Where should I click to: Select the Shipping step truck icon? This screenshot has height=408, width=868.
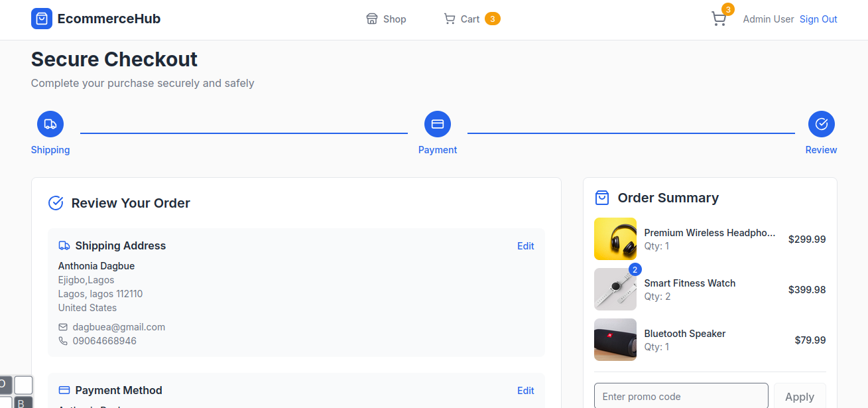tap(50, 124)
